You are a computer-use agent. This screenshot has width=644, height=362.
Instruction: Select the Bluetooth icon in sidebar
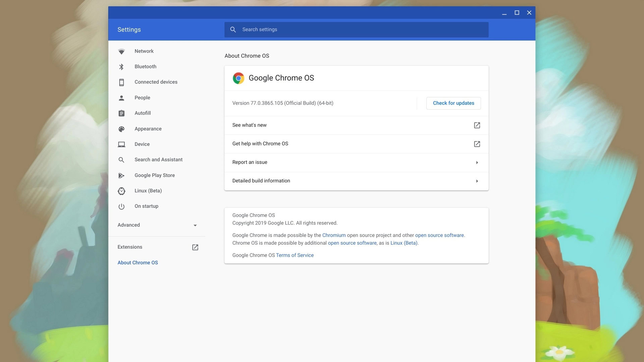[121, 67]
